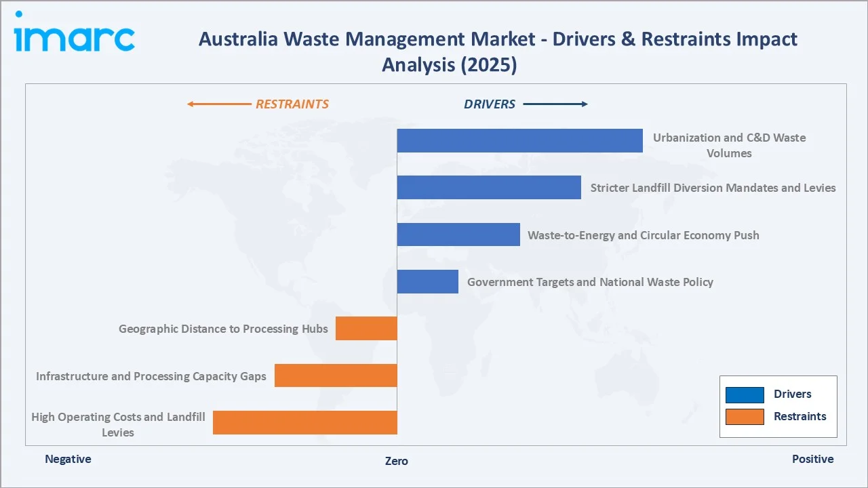The image size is (868, 488).
Task: Click 'Infrastructure and Processing Capacity Gaps' label
Action: [x=151, y=376]
